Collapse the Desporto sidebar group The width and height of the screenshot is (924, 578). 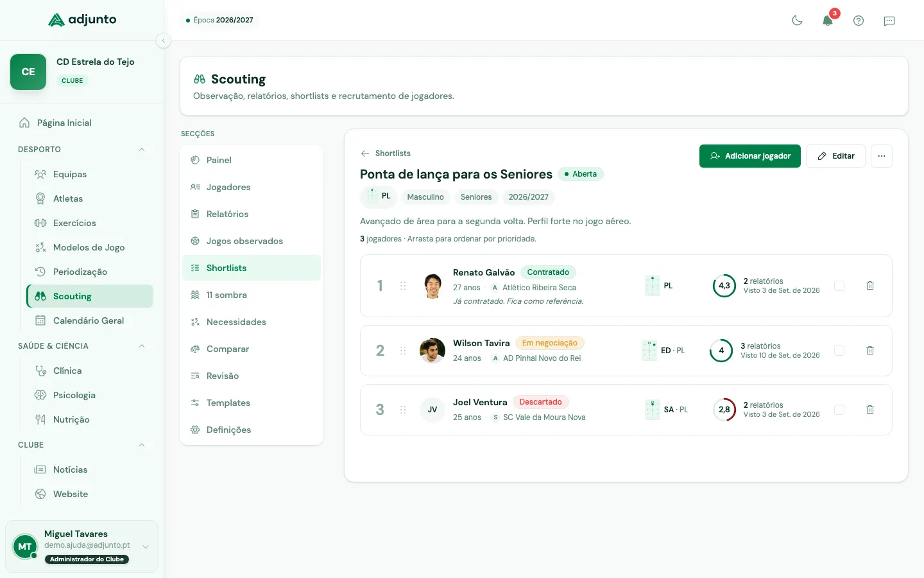142,150
